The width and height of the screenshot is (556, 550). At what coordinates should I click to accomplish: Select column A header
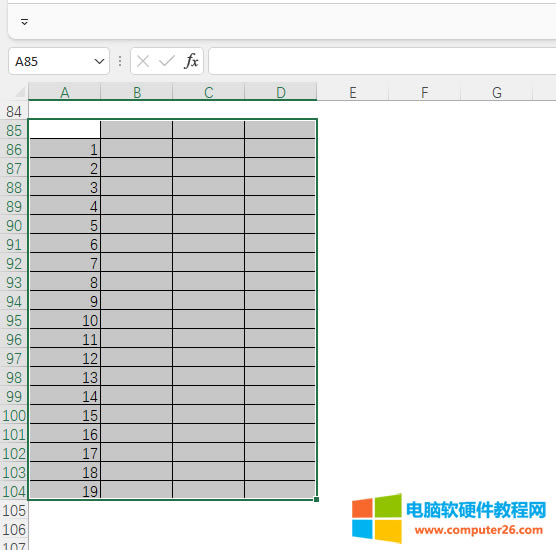click(x=65, y=92)
